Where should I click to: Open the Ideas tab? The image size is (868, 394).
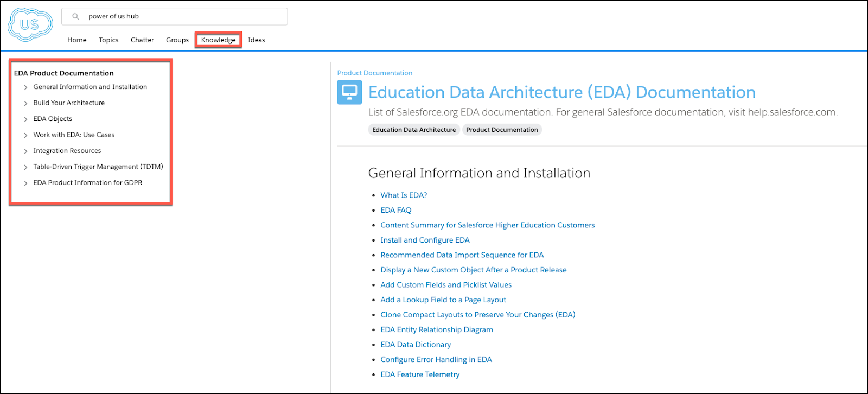(x=257, y=40)
